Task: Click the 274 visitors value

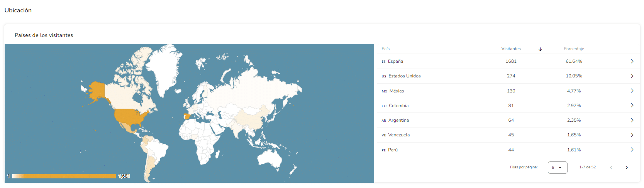Action: [x=511, y=76]
